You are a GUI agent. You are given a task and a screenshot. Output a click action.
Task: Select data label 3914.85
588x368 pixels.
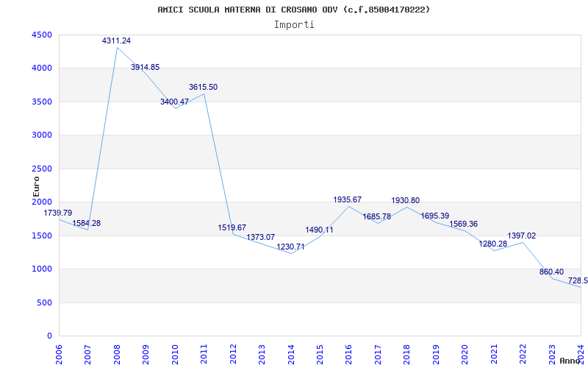pos(145,67)
